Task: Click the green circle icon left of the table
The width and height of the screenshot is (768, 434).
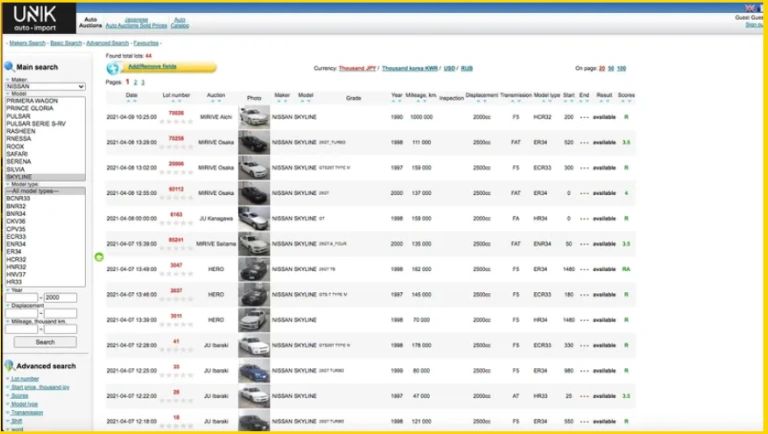Action: coord(99,257)
